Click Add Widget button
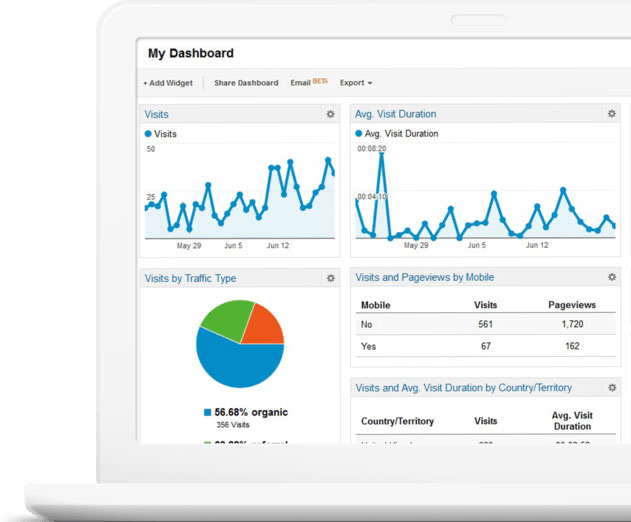The width and height of the screenshot is (631, 522). 168,83
